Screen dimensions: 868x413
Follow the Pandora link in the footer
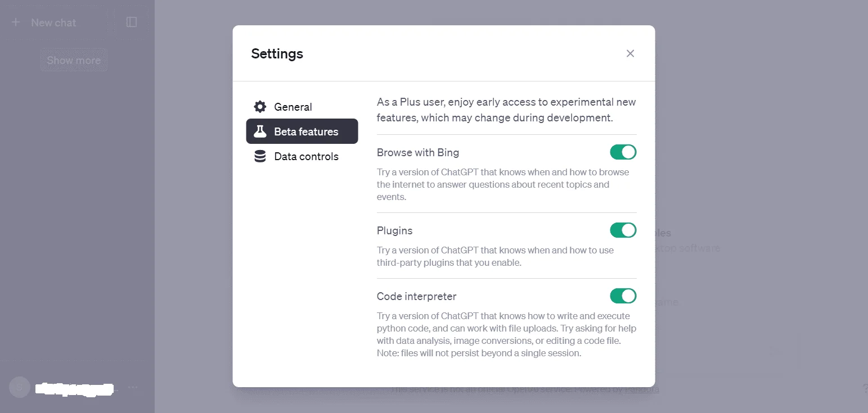[642, 389]
